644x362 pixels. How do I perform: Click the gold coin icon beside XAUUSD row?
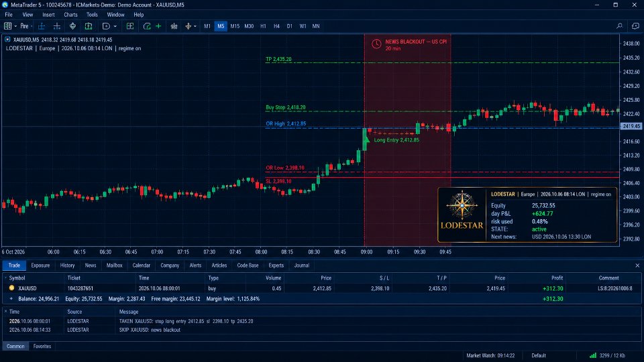[x=11, y=288]
